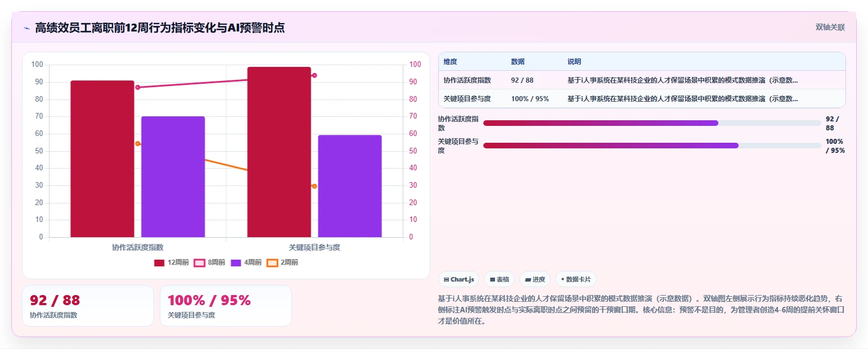The height and width of the screenshot is (349, 868).
Task: Select 关键项目参与度 table row cell
Action: [467, 99]
